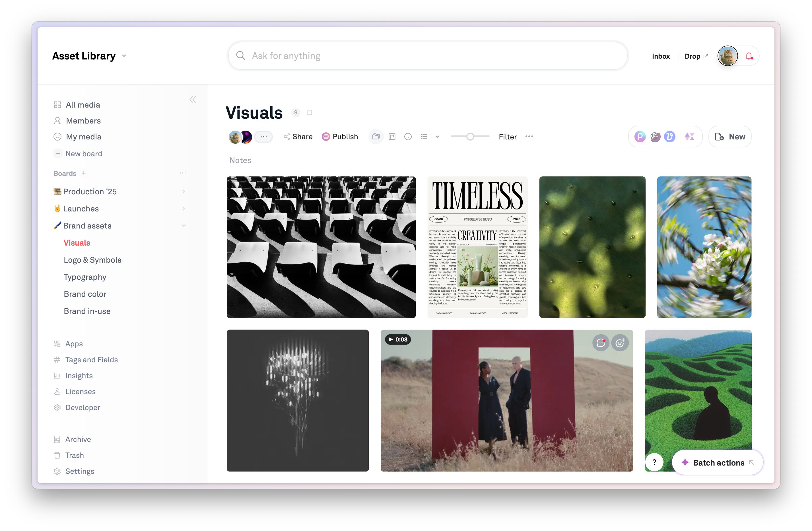This screenshot has width=812, height=531.
Task: Collapse the Brand assets board
Action: (184, 226)
